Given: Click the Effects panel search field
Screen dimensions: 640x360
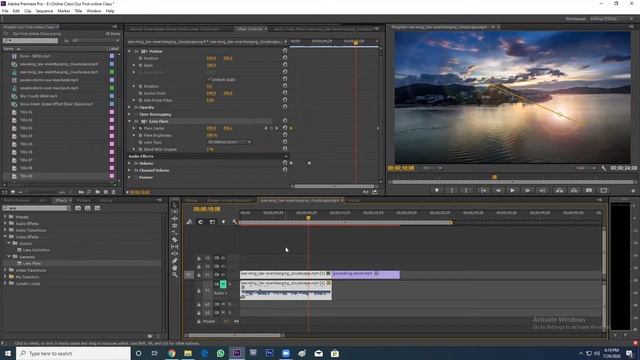Looking at the screenshot, I should (x=36, y=208).
